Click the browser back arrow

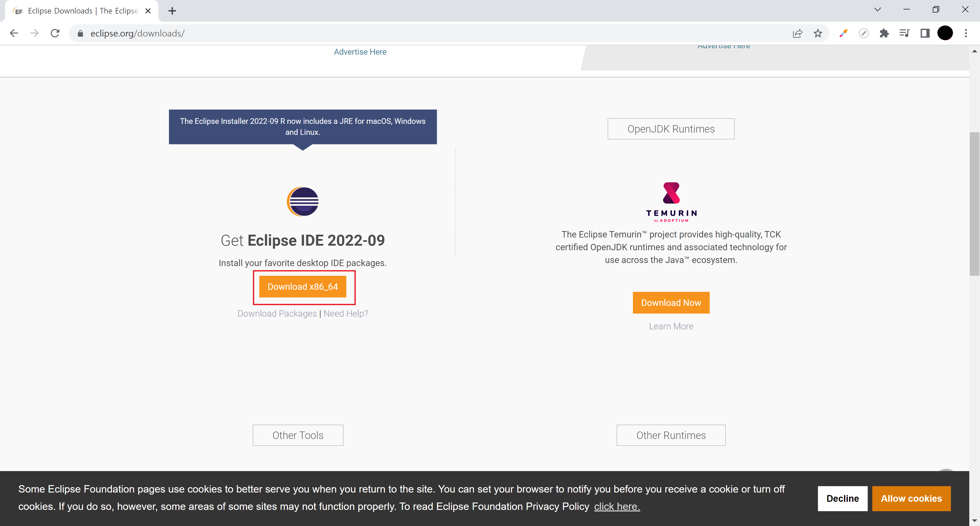[x=14, y=33]
